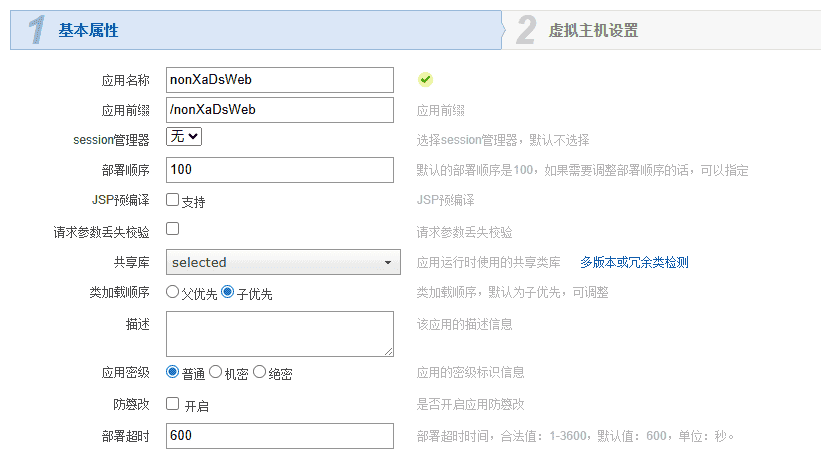This screenshot has height=459, width=821.
Task: Click the 应用前缀 text field
Action: 280,110
